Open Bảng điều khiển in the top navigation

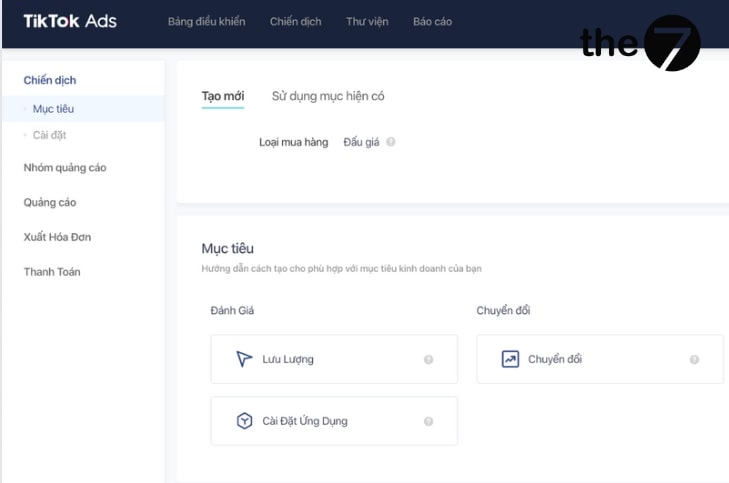206,21
